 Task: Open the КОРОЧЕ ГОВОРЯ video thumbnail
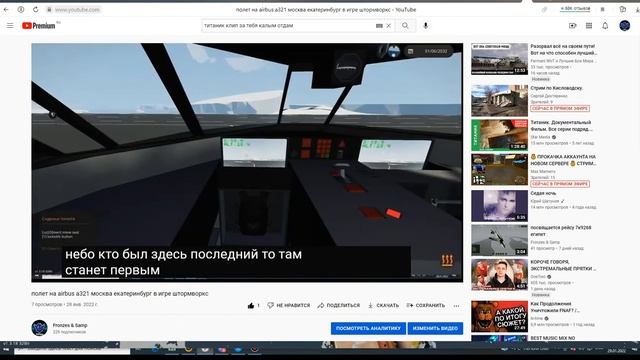click(x=499, y=274)
